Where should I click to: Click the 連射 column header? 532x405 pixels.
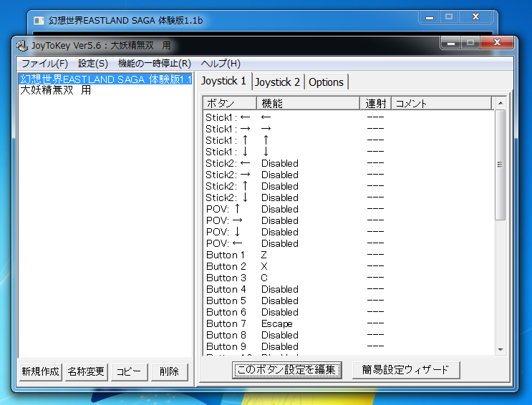tap(376, 104)
